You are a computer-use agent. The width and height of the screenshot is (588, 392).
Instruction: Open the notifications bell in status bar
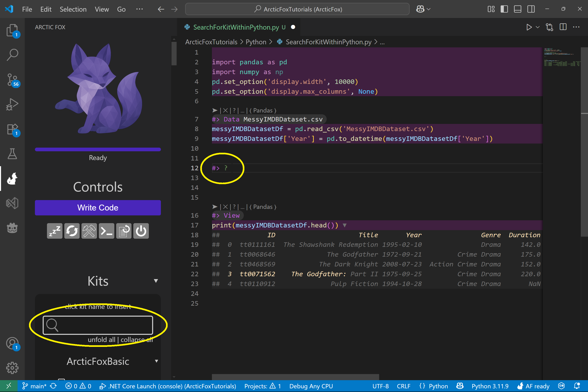click(577, 386)
